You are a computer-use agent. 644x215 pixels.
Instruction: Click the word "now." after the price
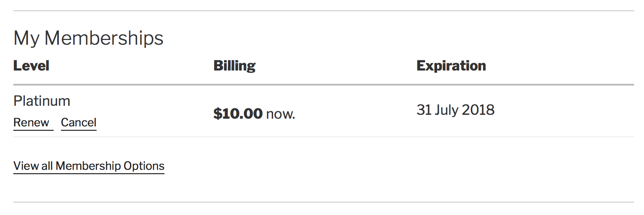[x=281, y=115]
